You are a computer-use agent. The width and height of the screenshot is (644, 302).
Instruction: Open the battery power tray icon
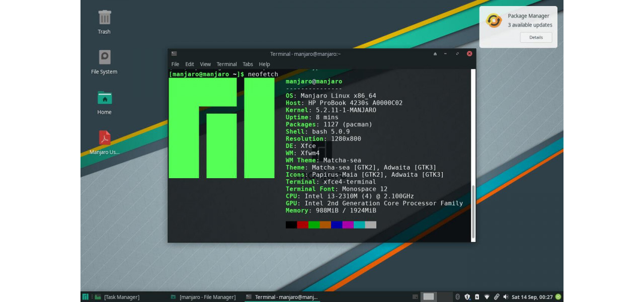click(477, 297)
